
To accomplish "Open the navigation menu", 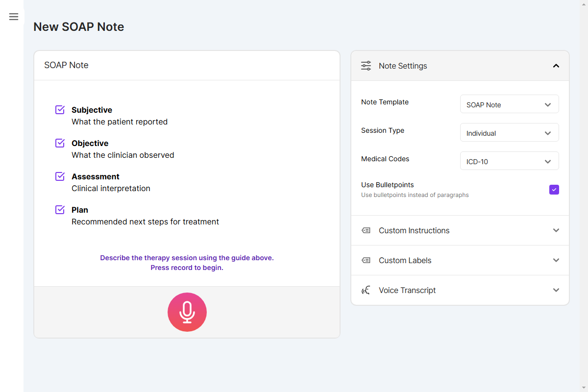I will 13,16.
